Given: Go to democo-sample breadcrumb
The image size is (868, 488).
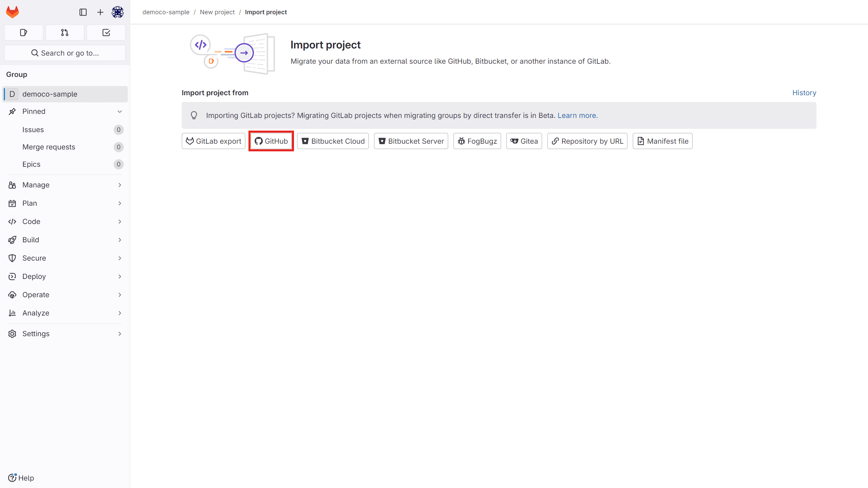Looking at the screenshot, I should point(166,12).
